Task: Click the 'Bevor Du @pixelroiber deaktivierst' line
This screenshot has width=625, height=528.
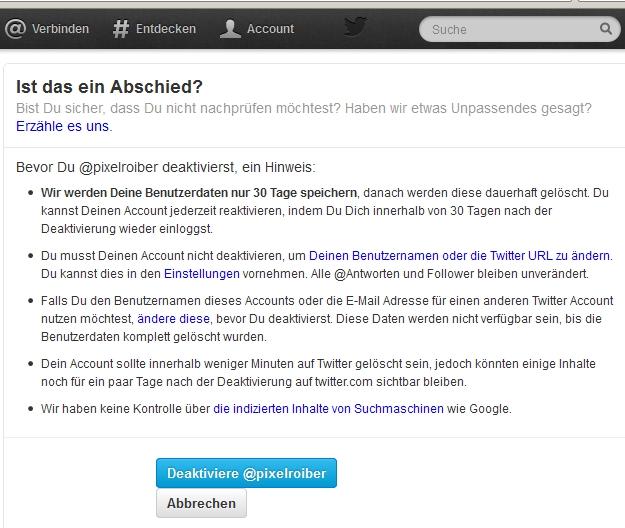Action: click(165, 167)
